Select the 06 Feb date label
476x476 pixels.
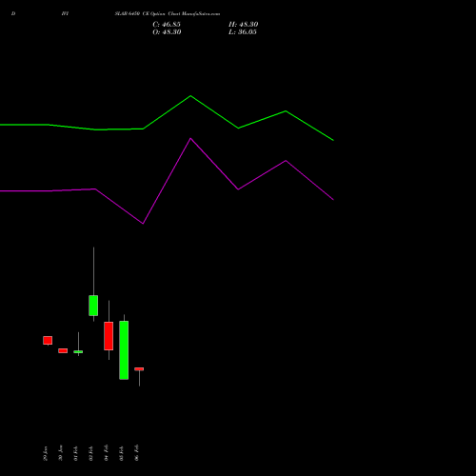tap(137, 452)
